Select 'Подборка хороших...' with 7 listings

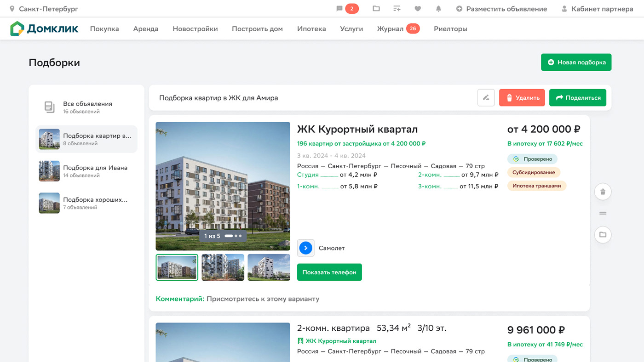pos(86,203)
